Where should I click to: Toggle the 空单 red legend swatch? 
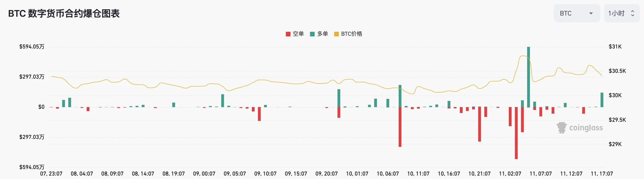click(x=288, y=34)
